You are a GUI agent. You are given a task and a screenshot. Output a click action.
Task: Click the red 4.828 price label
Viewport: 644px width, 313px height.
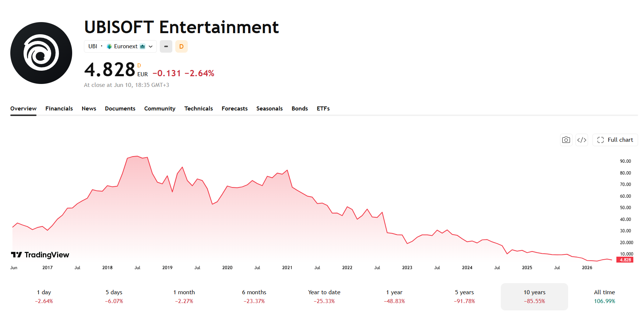coord(625,260)
